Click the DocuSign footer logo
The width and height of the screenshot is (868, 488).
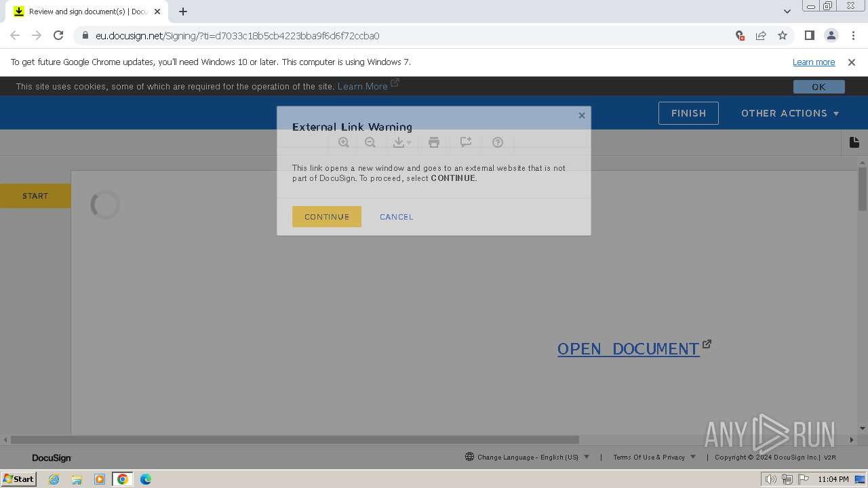pos(52,458)
